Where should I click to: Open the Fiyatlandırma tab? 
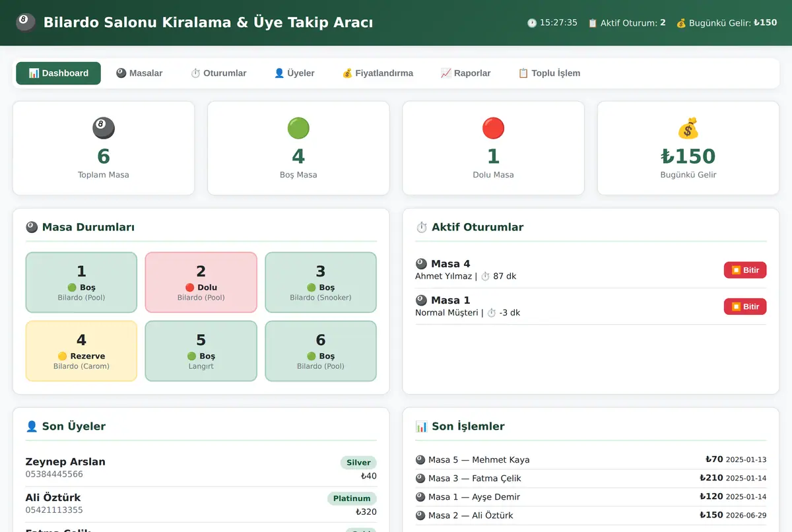pyautogui.click(x=378, y=73)
